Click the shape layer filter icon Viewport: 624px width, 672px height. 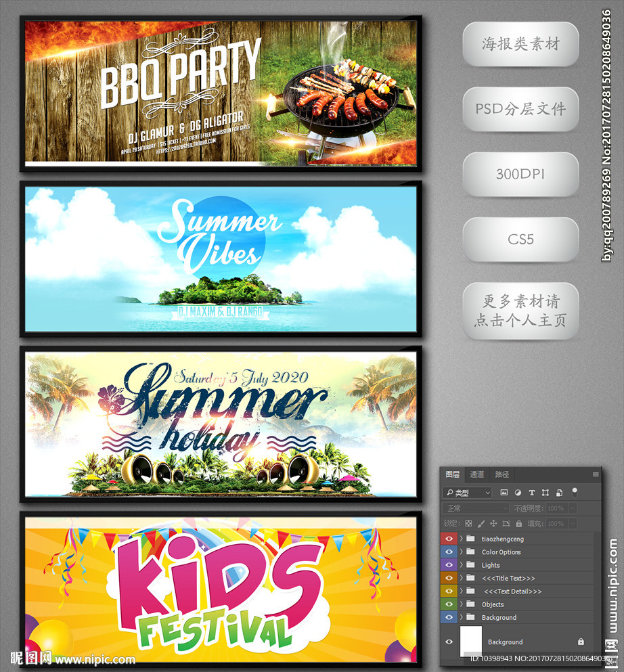click(x=545, y=493)
